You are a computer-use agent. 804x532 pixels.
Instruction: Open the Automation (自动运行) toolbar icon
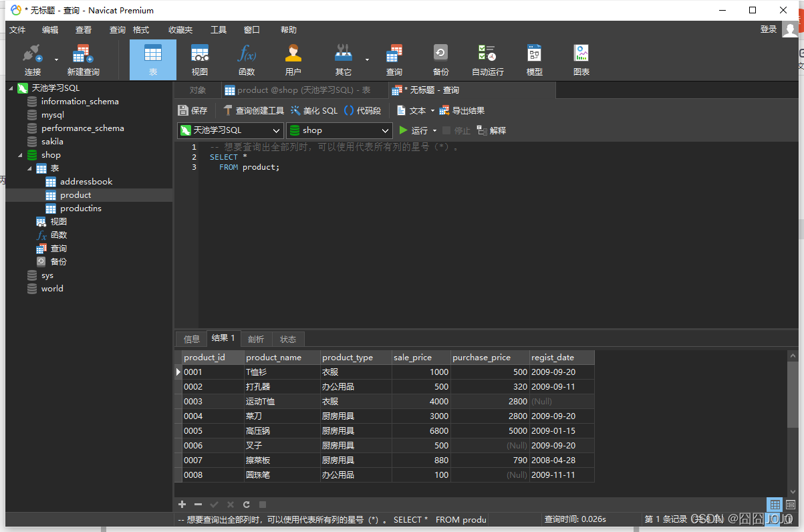coord(488,60)
